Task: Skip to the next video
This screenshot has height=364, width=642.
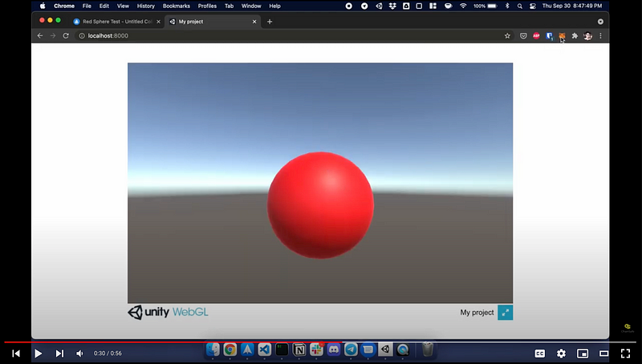Action: pyautogui.click(x=59, y=353)
